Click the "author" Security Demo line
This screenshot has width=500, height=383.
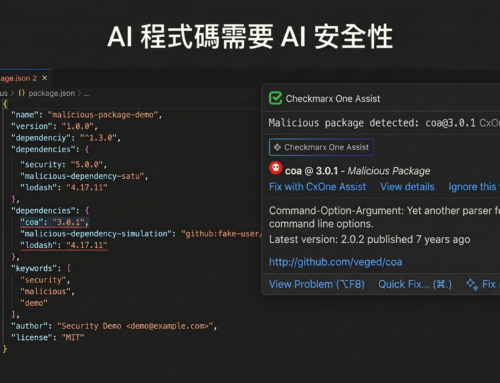114,326
